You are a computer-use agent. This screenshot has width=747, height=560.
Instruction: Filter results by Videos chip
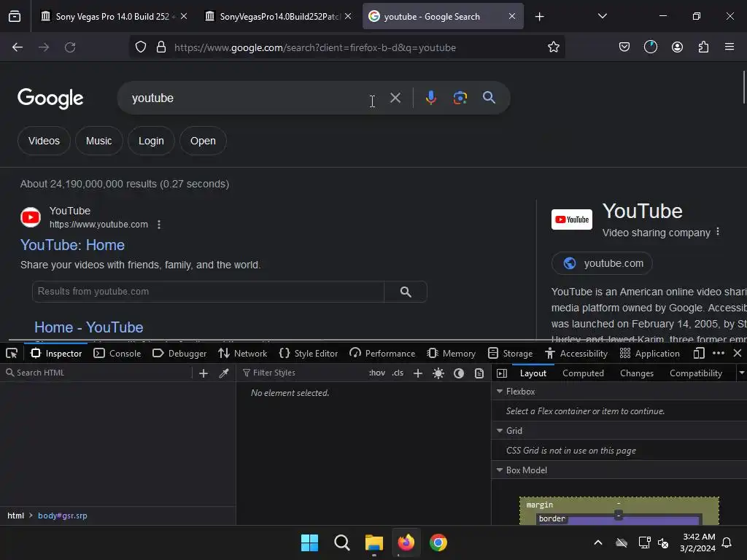click(44, 141)
